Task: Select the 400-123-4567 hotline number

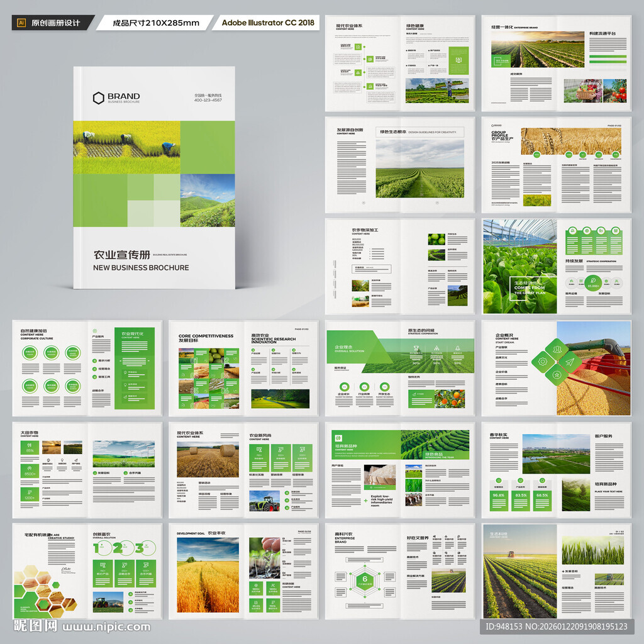Action: pos(208,100)
